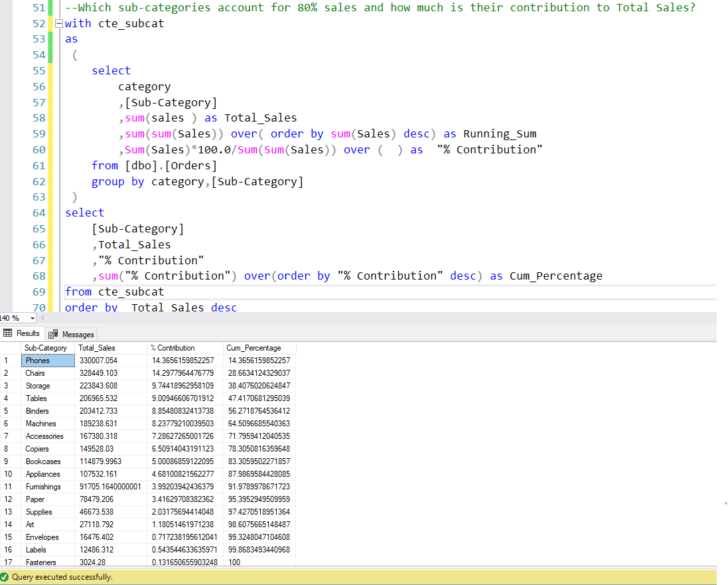The height and width of the screenshot is (585, 728).
Task: Click the green success checkmark icon
Action: pyautogui.click(x=5, y=576)
